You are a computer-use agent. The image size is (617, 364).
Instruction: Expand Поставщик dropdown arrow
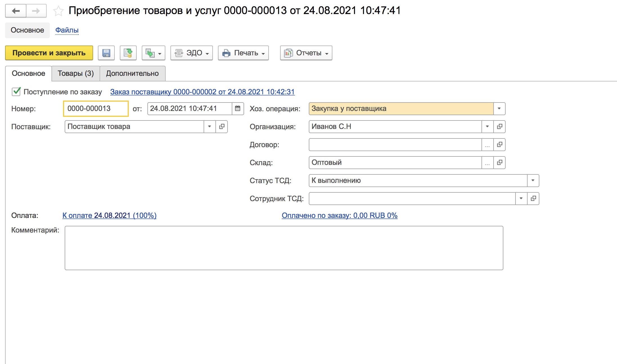pyautogui.click(x=210, y=126)
